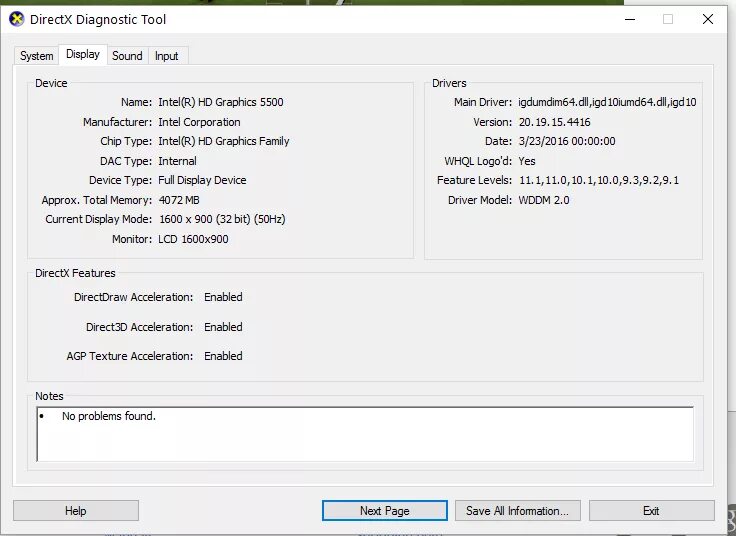This screenshot has width=736, height=536.
Task: Click the 'DirectDraw Acceleration:' label
Action: 133,297
